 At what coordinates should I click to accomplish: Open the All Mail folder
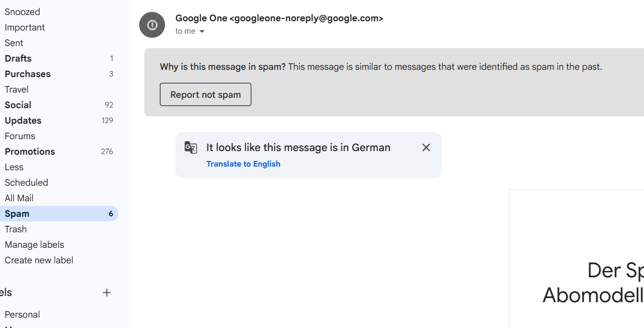tap(19, 198)
